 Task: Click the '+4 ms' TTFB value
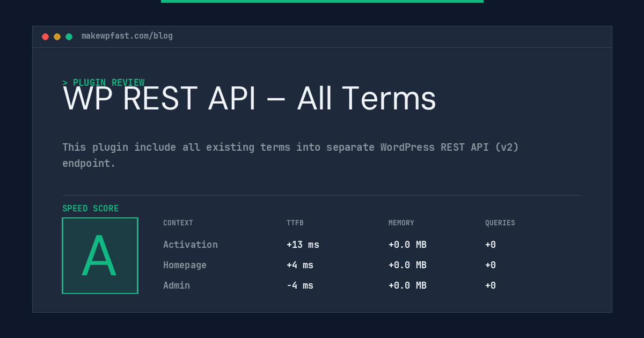pyautogui.click(x=300, y=265)
